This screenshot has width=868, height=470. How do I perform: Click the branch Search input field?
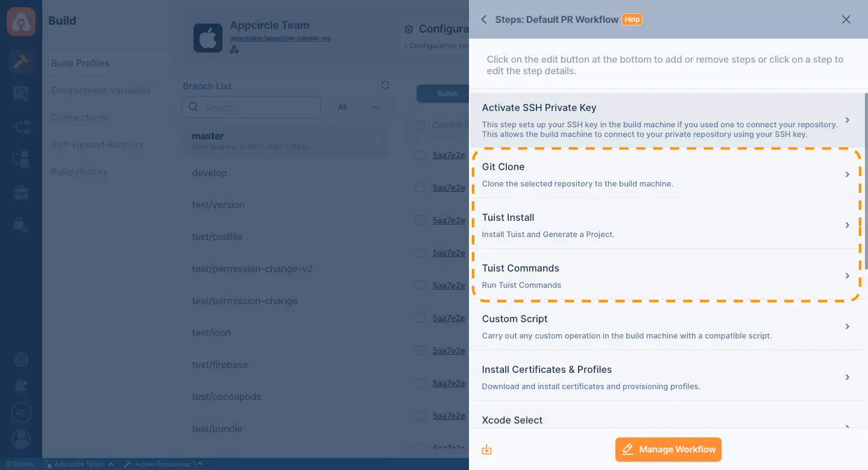(251, 107)
